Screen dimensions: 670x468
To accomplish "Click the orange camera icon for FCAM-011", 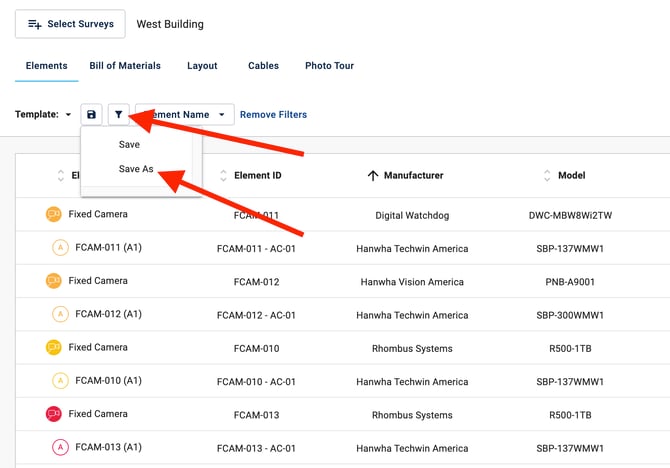I will coord(54,214).
